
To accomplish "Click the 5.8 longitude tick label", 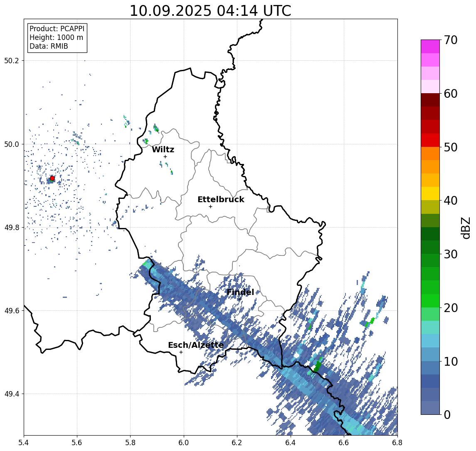I will click(130, 443).
